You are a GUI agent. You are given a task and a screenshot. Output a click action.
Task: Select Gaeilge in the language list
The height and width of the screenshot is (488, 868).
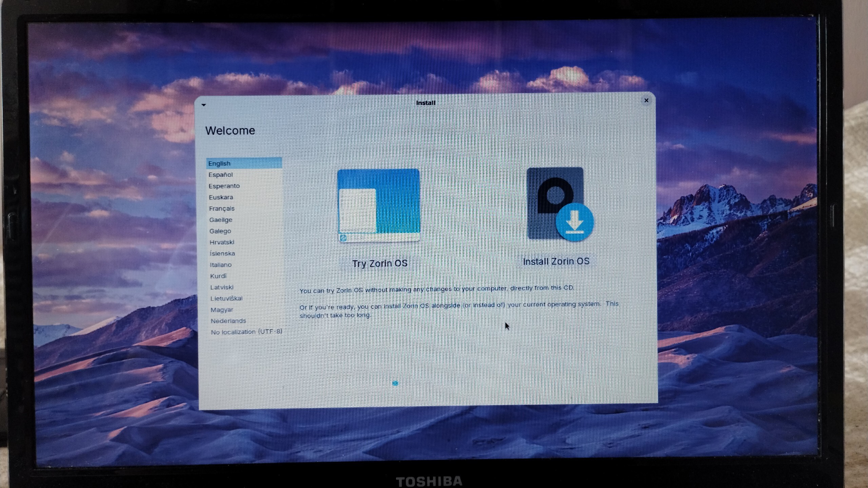245,220
